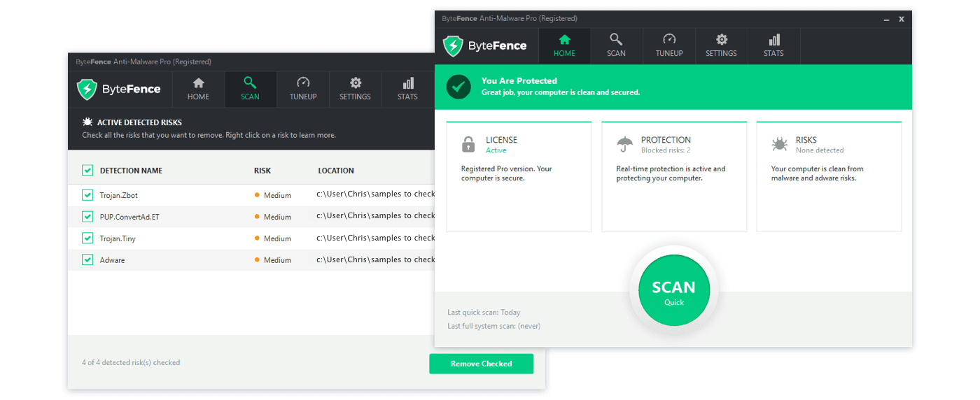Open SCAN tab in front ByteFence window
Screen dimensions: 980x400
tap(616, 46)
